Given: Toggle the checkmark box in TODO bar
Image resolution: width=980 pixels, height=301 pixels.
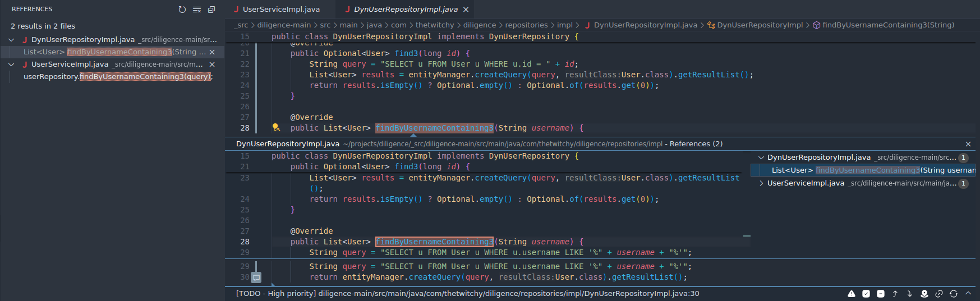Looking at the screenshot, I should click(x=866, y=294).
